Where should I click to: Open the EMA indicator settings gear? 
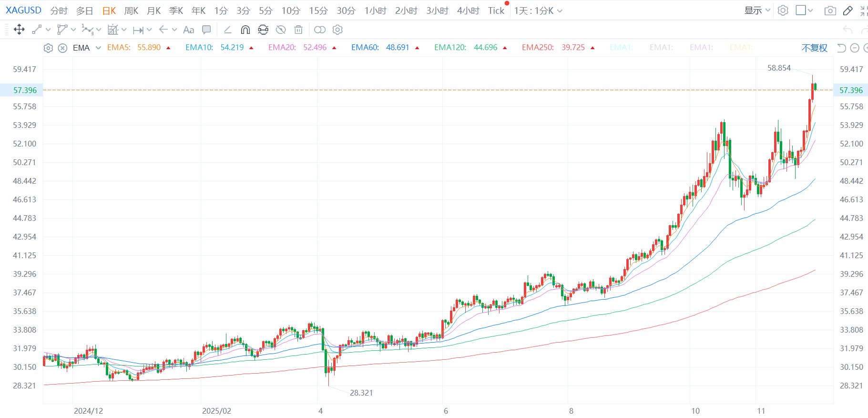(48, 48)
